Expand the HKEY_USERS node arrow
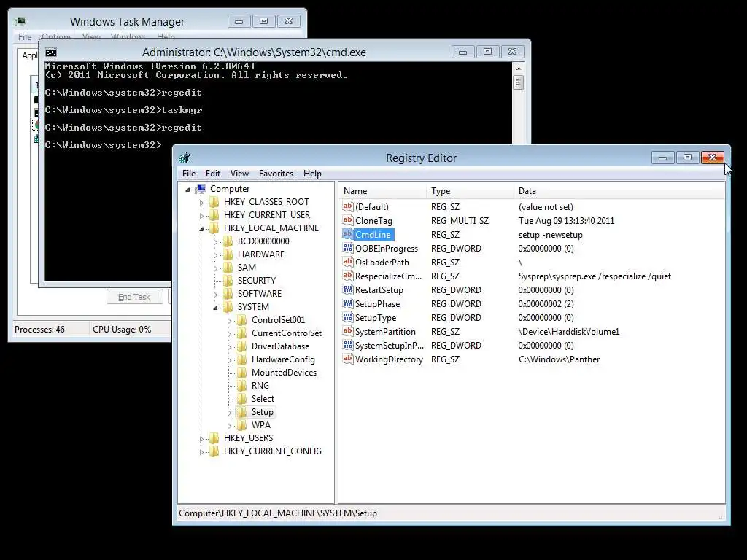 pyautogui.click(x=201, y=439)
